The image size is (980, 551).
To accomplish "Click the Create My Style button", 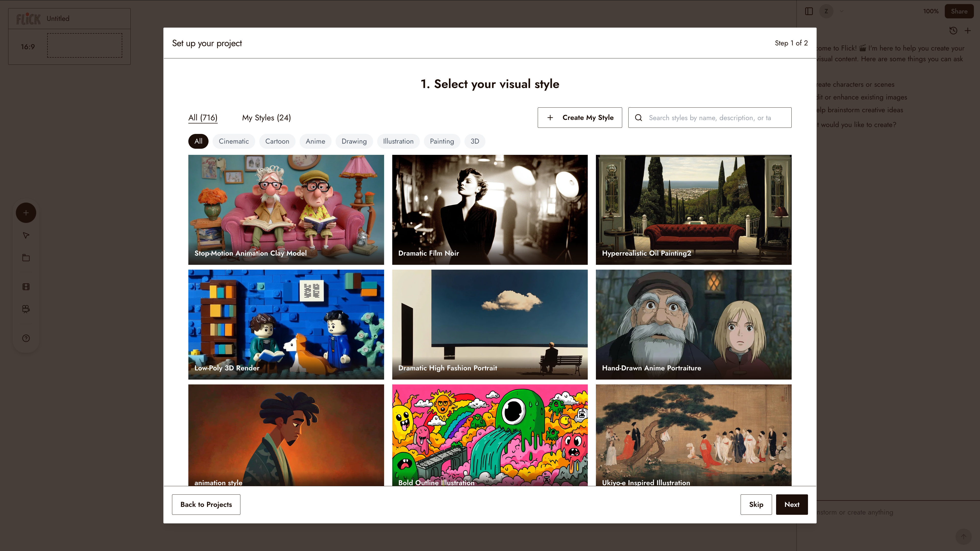I will 579,118.
